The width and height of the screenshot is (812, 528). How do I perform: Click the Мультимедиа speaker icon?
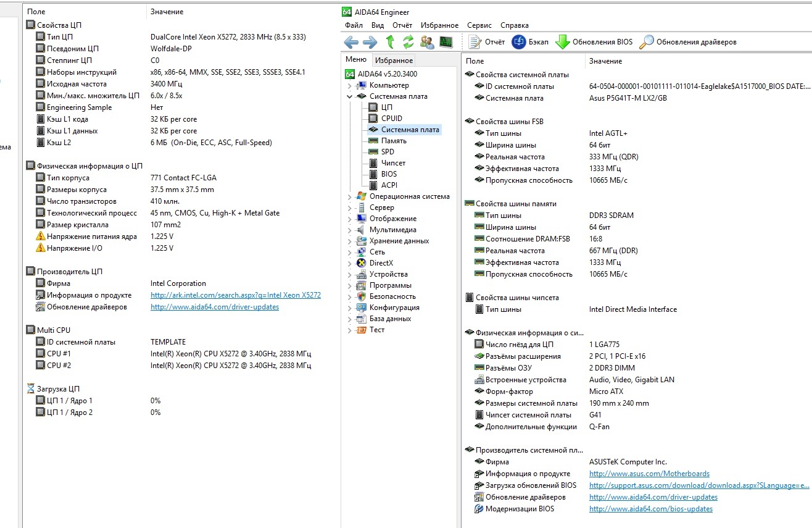click(362, 230)
